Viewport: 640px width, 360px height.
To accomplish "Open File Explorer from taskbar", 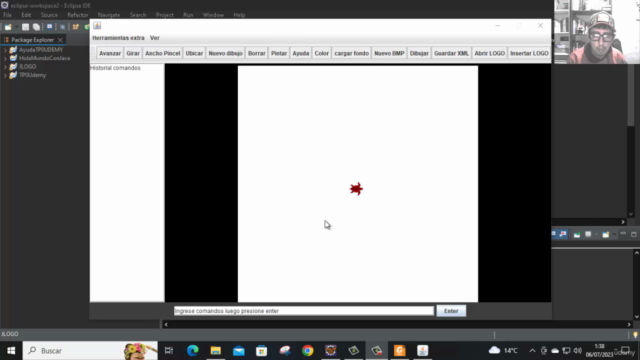I will pos(216,351).
